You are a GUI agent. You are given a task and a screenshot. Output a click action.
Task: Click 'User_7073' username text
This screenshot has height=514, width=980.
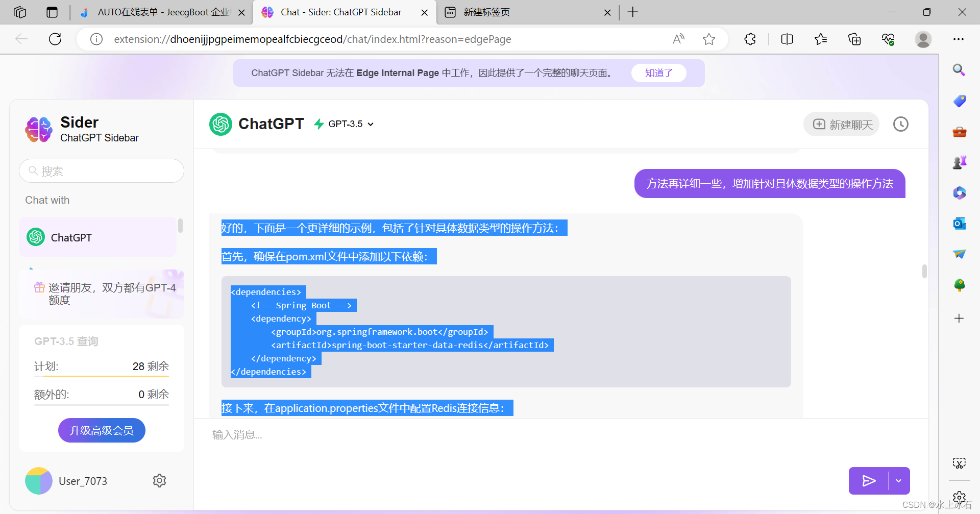(83, 481)
